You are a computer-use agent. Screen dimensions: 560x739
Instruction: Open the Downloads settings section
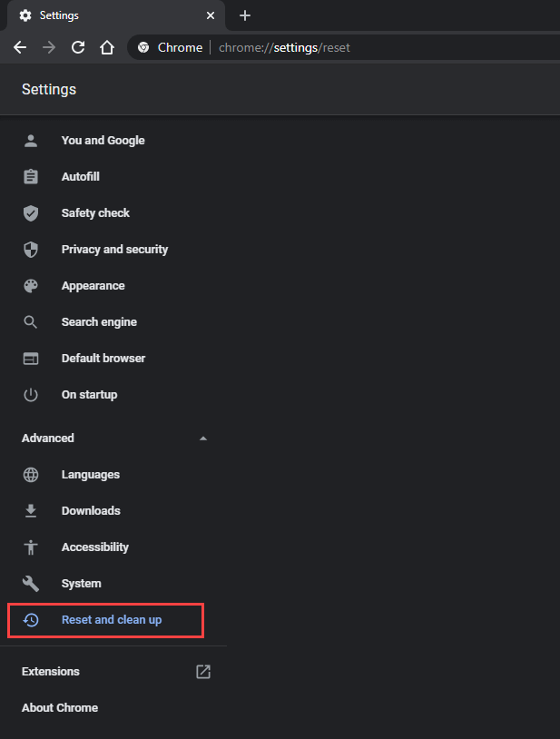91,511
